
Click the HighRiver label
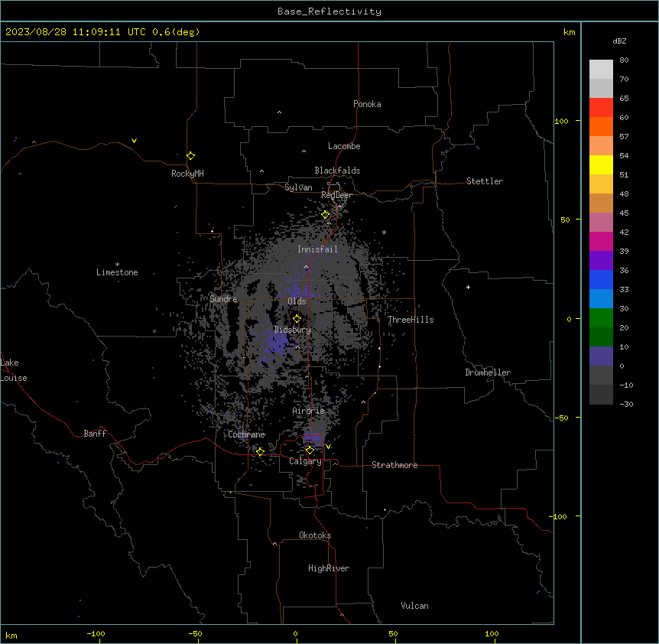pyautogui.click(x=329, y=568)
